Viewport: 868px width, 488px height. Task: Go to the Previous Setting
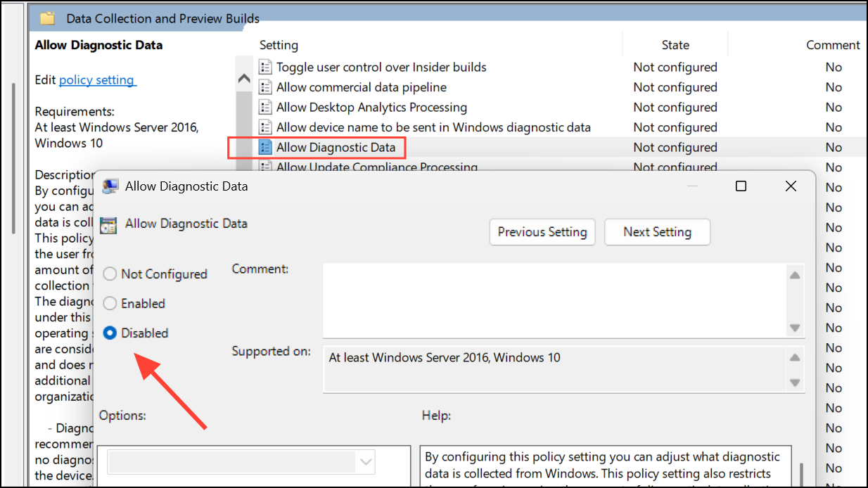(542, 232)
